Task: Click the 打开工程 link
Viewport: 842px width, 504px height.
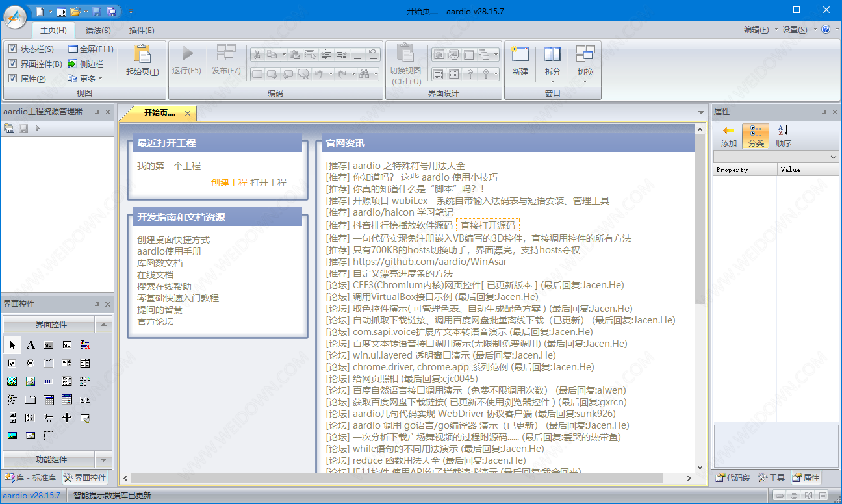Action: pyautogui.click(x=268, y=183)
